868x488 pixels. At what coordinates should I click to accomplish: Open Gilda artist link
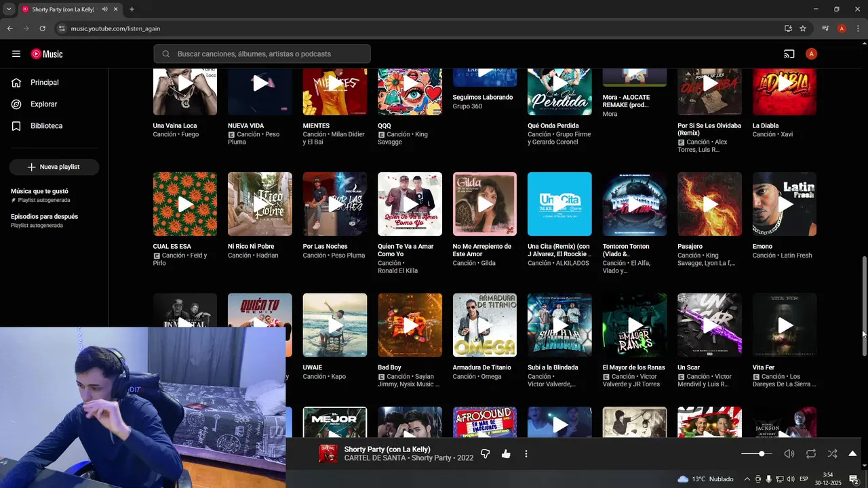tap(488, 263)
